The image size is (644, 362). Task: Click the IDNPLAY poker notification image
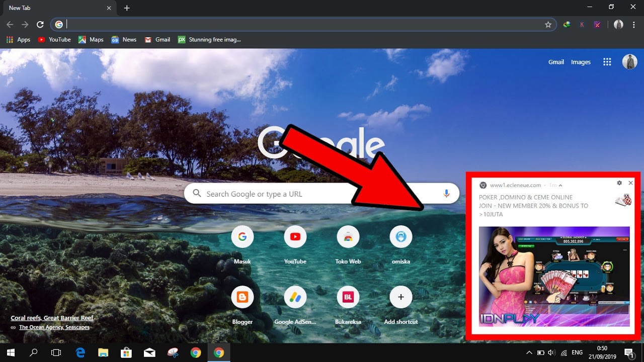pyautogui.click(x=554, y=276)
